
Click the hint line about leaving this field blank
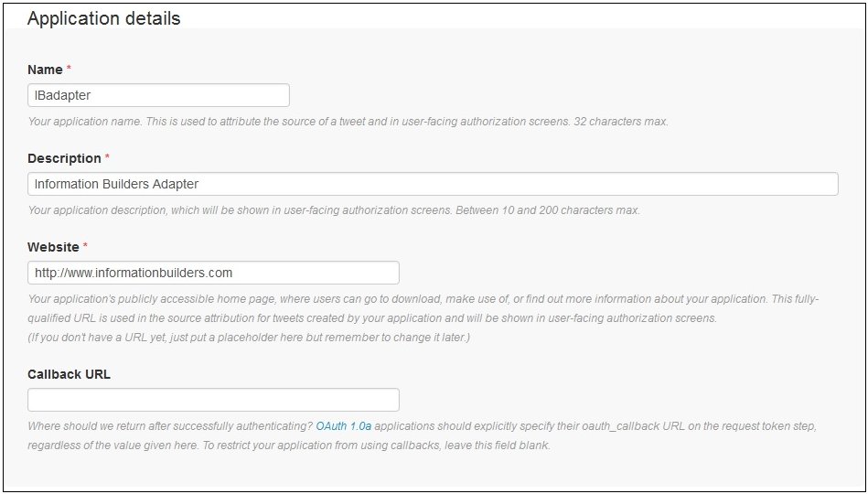click(289, 446)
